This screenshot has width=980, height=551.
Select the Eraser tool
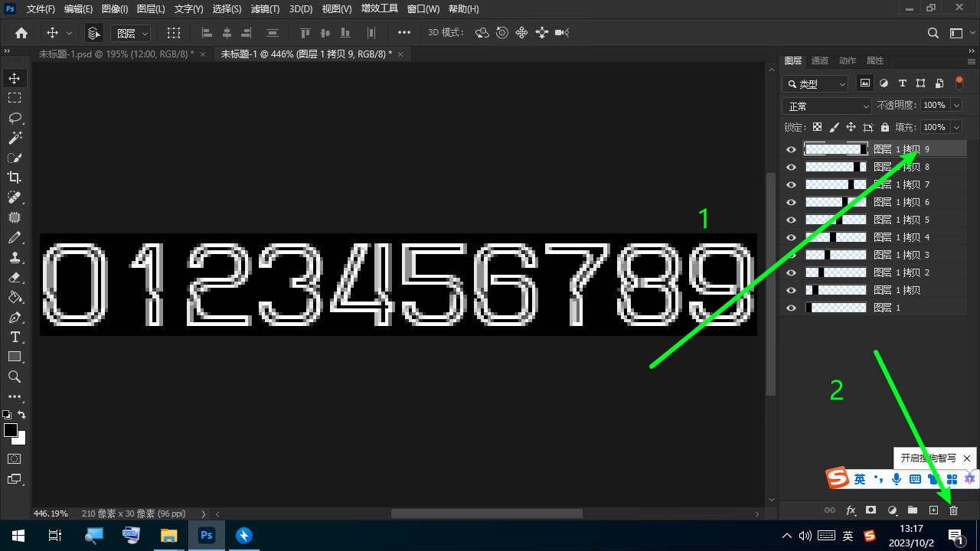pos(15,277)
